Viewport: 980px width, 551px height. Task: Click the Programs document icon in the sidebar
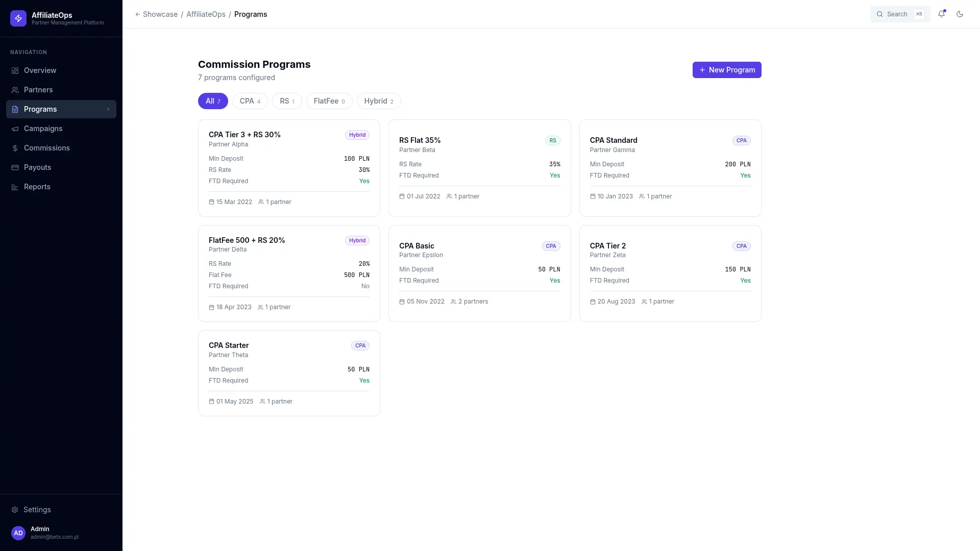(x=15, y=109)
